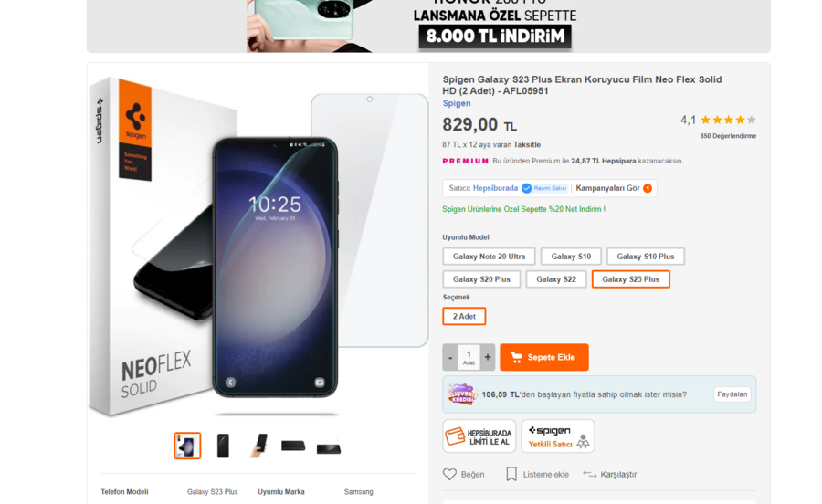Image resolution: width=822 pixels, height=504 pixels.
Task: Select Galaxy Note 20 Ultra model option
Action: pos(489,257)
